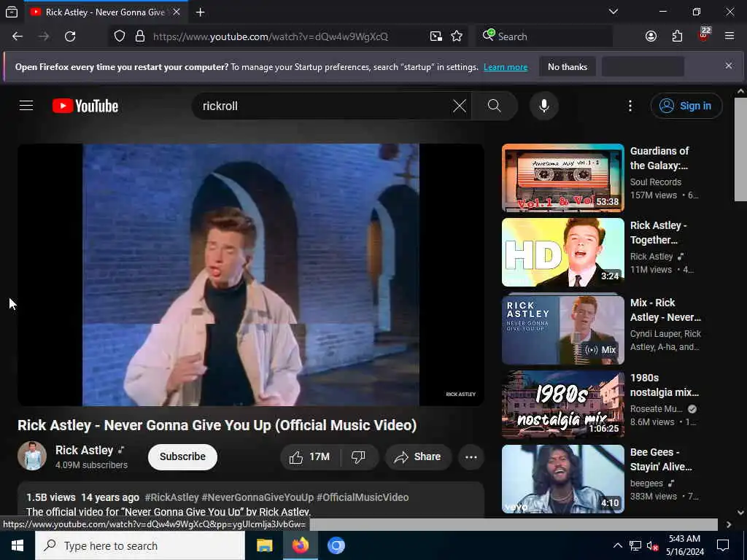Open Windows notification center
Image resolution: width=747 pixels, height=560 pixels.
(x=723, y=545)
